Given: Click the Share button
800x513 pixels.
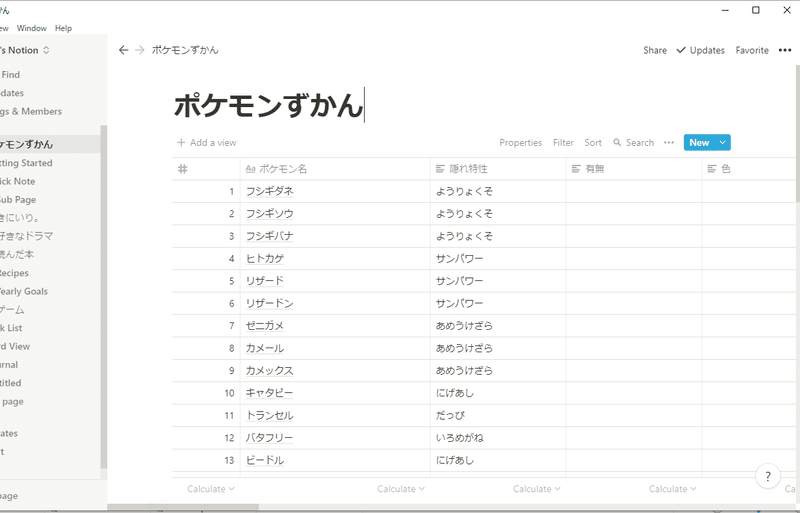Looking at the screenshot, I should tap(655, 50).
